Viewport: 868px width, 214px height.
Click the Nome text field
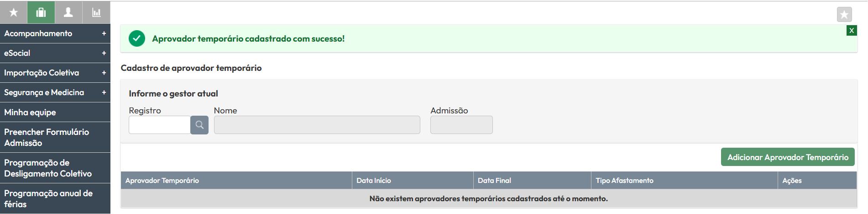coord(317,125)
